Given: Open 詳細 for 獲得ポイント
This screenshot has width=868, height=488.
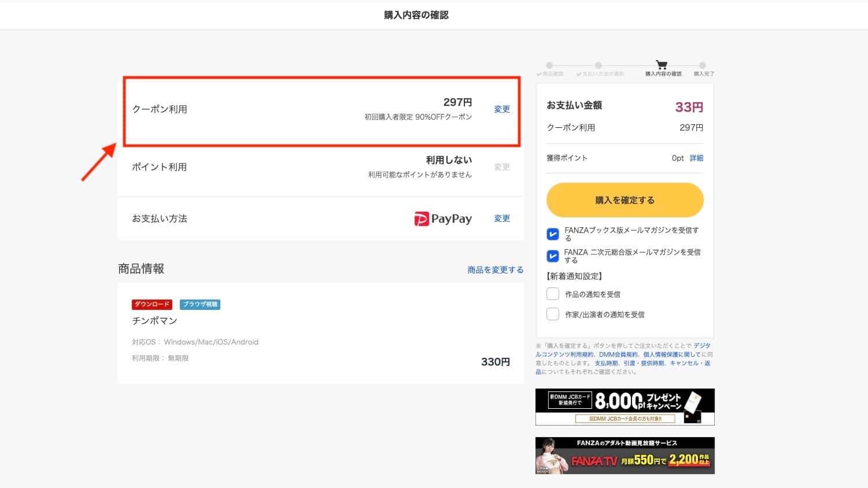Looking at the screenshot, I should click(696, 158).
